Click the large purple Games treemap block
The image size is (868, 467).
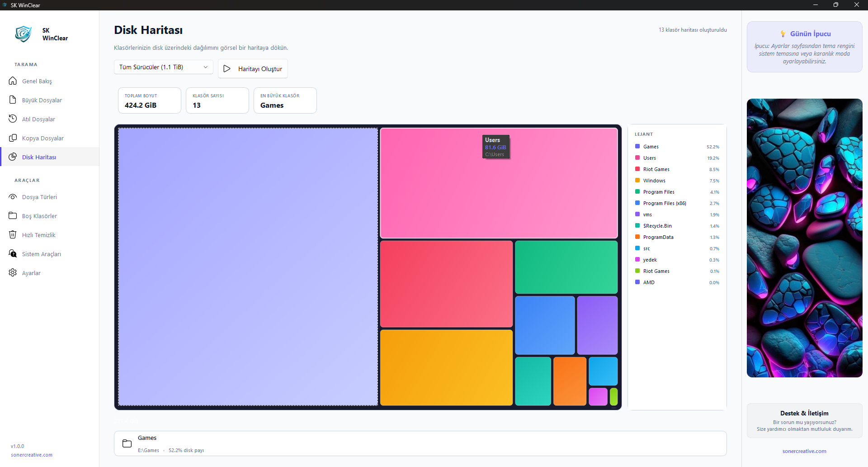[248, 267]
